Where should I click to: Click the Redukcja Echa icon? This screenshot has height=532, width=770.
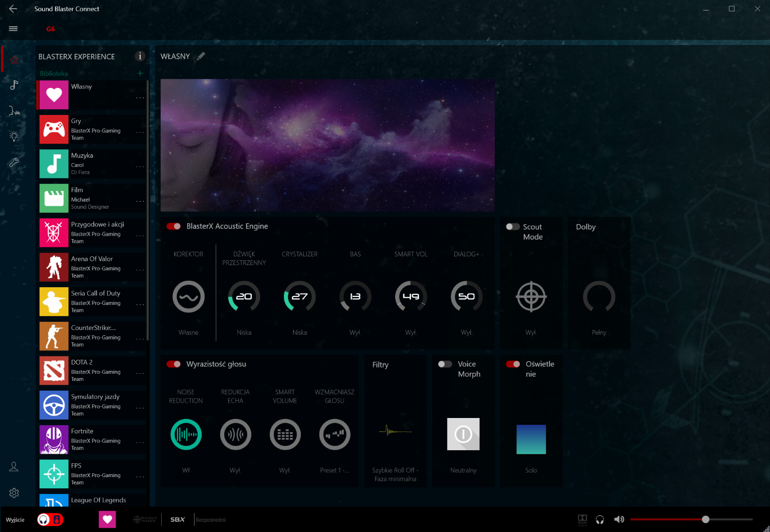235,435
